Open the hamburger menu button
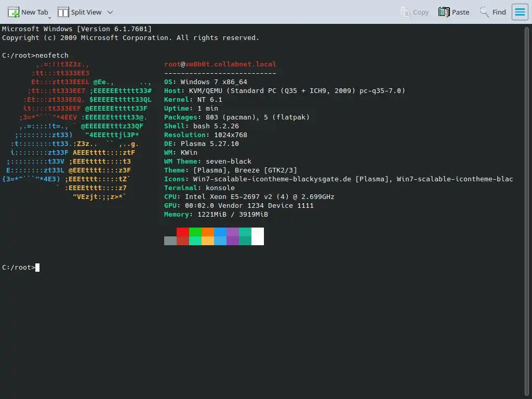This screenshot has width=532, height=399. [520, 12]
